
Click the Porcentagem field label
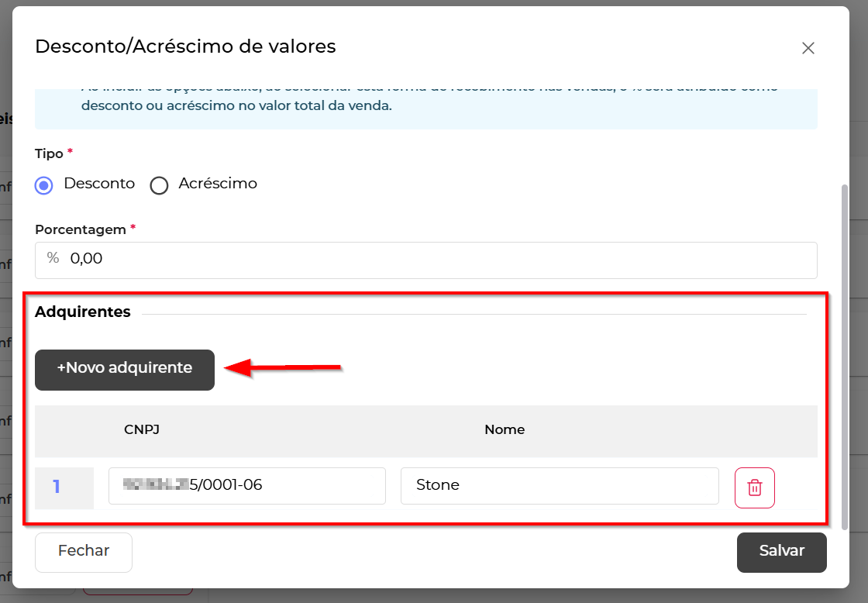point(80,229)
